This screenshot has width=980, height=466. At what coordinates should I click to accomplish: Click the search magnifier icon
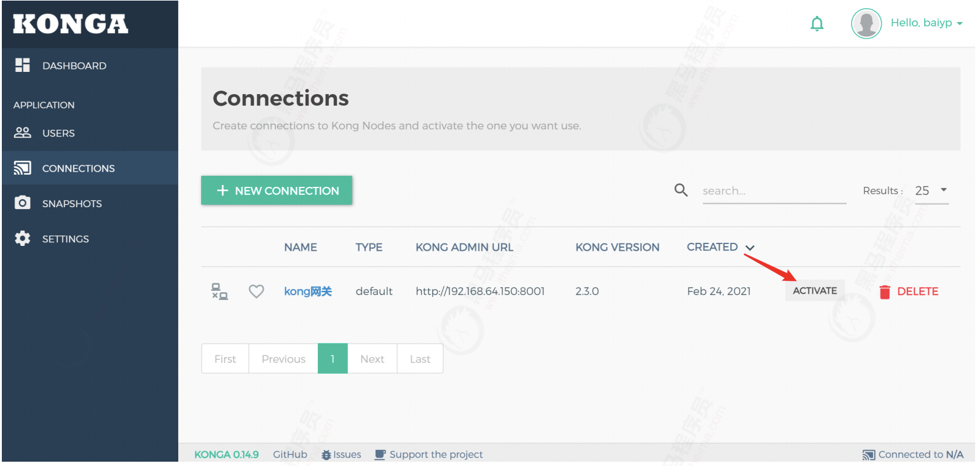click(681, 190)
